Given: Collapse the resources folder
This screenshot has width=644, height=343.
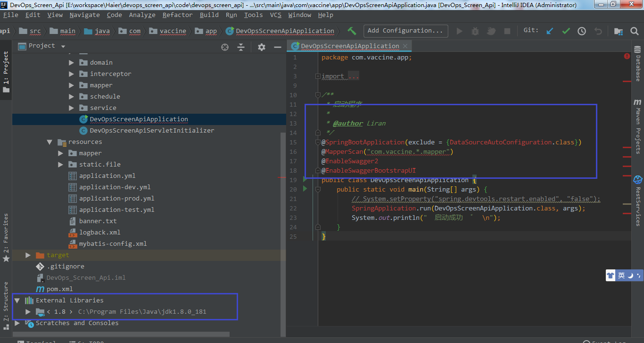Looking at the screenshot, I should (50, 142).
